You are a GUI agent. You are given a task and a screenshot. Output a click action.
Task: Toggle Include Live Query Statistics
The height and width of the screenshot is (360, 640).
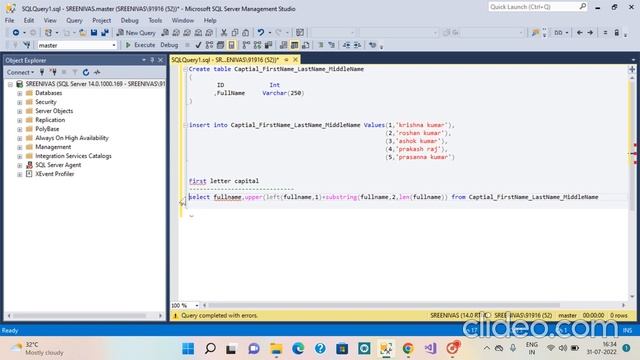[x=257, y=45]
